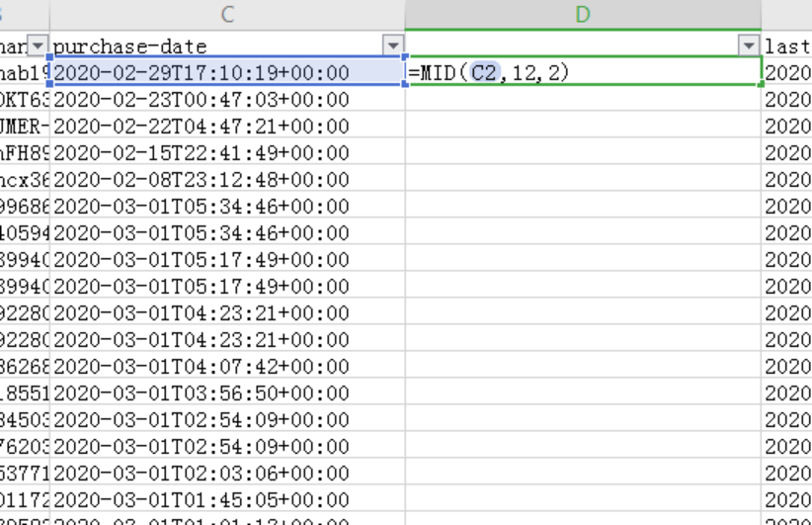Open the filter dropdown in column D header cell
The width and height of the screenshot is (812, 525).
(x=749, y=46)
